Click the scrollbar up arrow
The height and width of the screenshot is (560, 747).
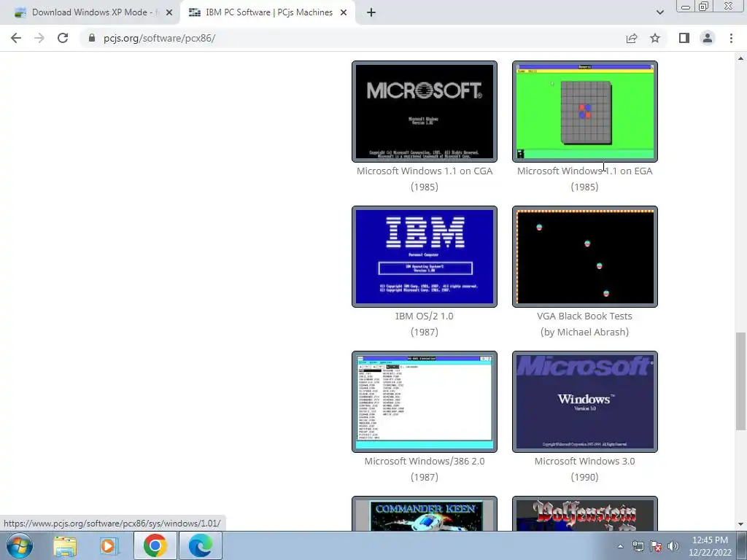click(x=740, y=58)
